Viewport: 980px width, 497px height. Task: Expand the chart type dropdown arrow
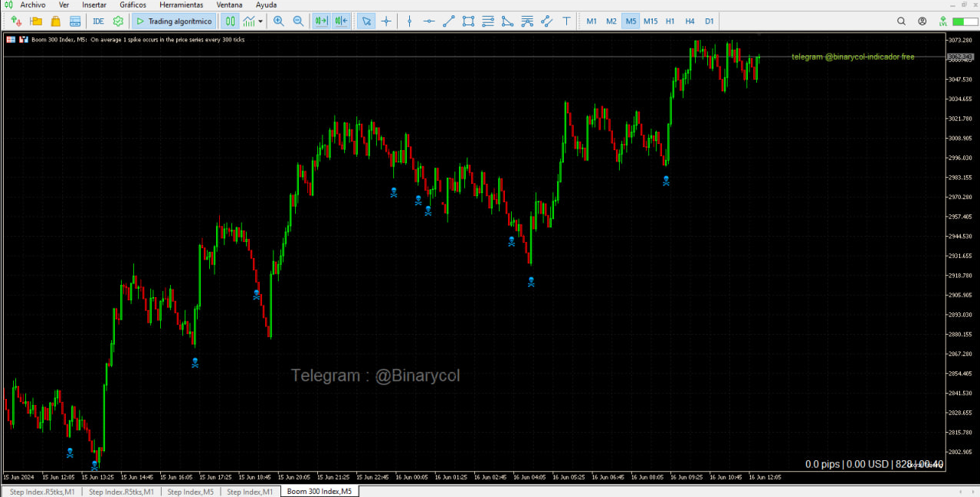coord(261,21)
